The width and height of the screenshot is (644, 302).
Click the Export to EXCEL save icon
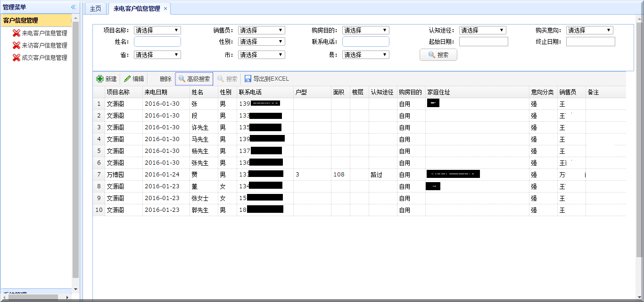pos(248,79)
